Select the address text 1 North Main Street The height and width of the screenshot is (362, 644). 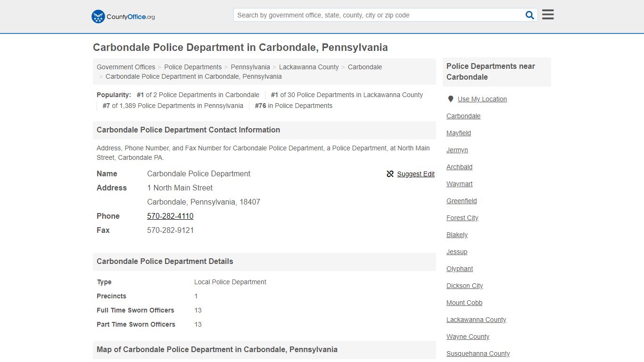click(x=180, y=188)
